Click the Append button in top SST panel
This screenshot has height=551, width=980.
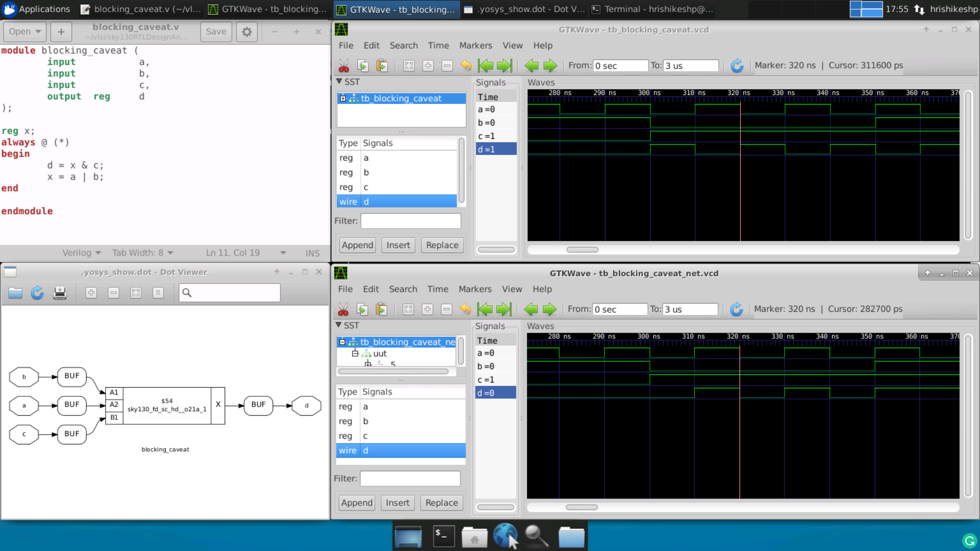point(357,245)
